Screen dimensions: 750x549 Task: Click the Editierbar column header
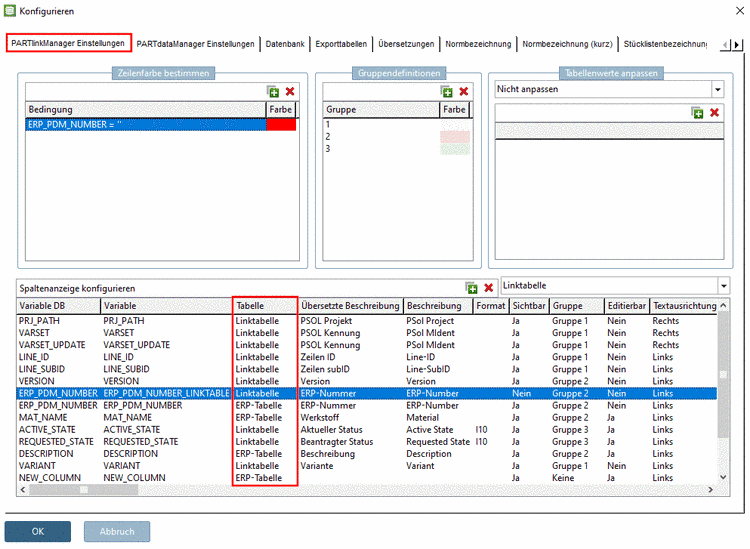[x=627, y=306]
